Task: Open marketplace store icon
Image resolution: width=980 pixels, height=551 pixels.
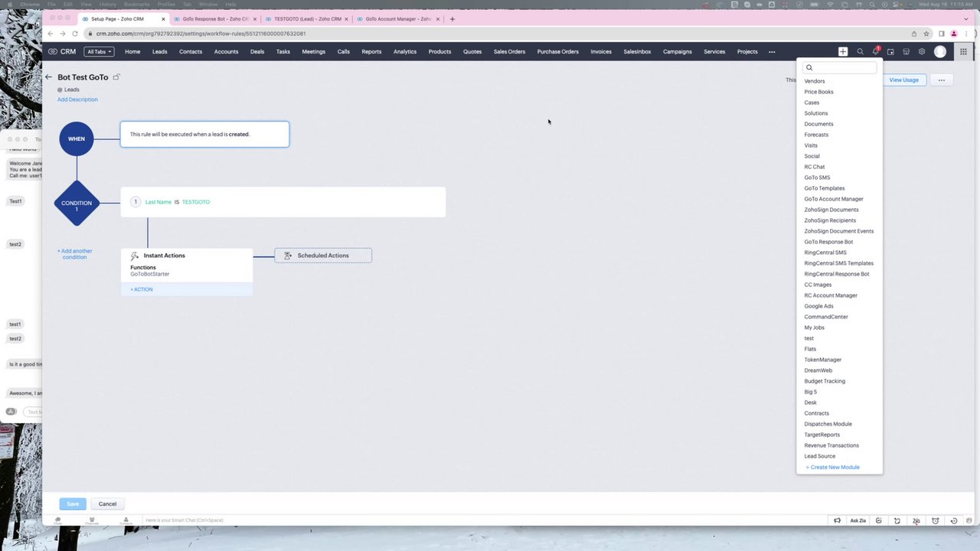Action: 906,51
